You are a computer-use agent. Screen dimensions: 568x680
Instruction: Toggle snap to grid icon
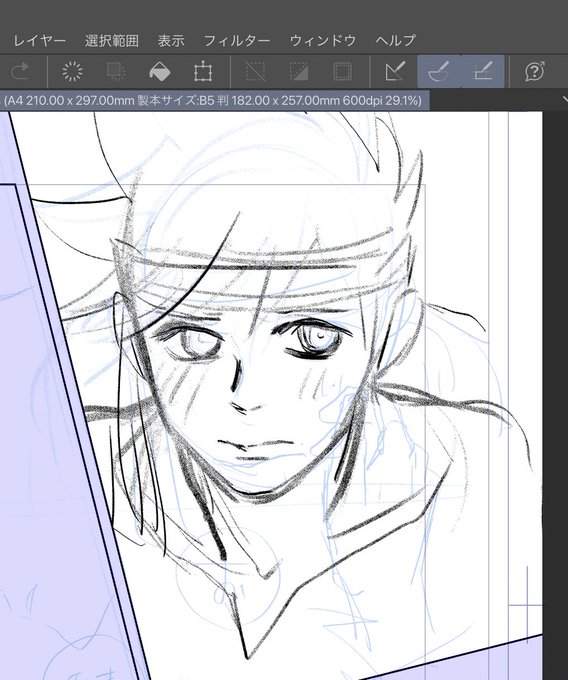[x=483, y=72]
